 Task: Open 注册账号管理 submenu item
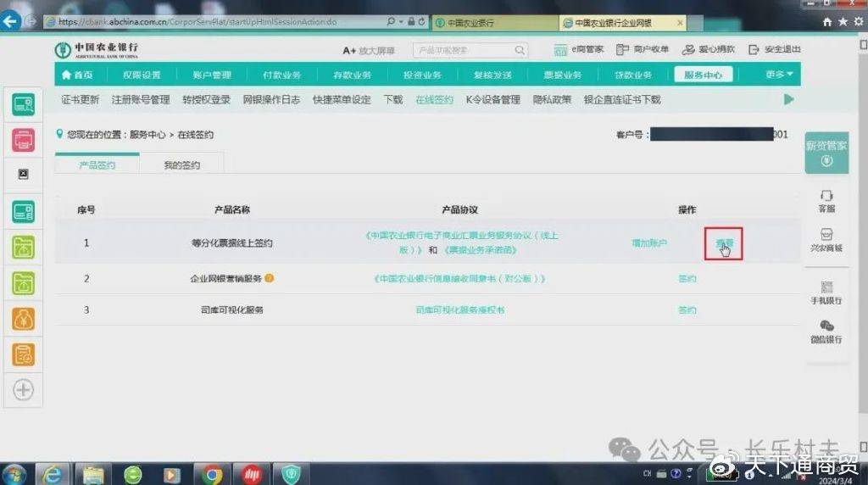[141, 100]
